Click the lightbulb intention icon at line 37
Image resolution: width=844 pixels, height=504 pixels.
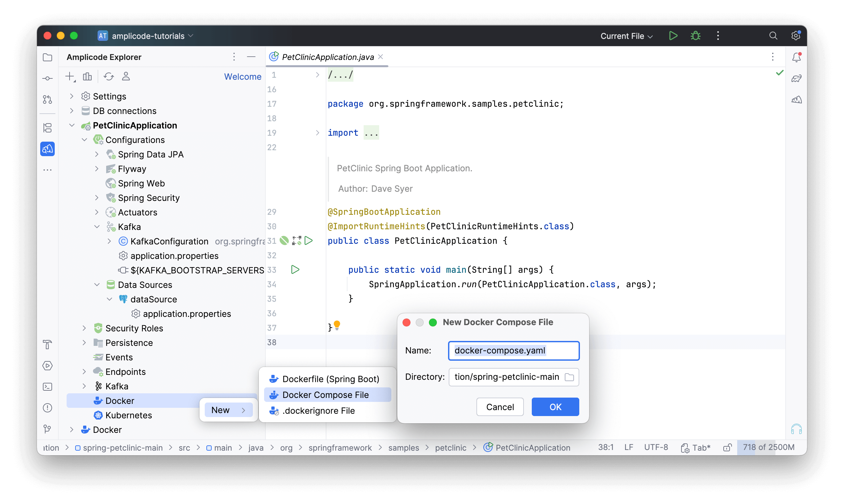tap(337, 325)
